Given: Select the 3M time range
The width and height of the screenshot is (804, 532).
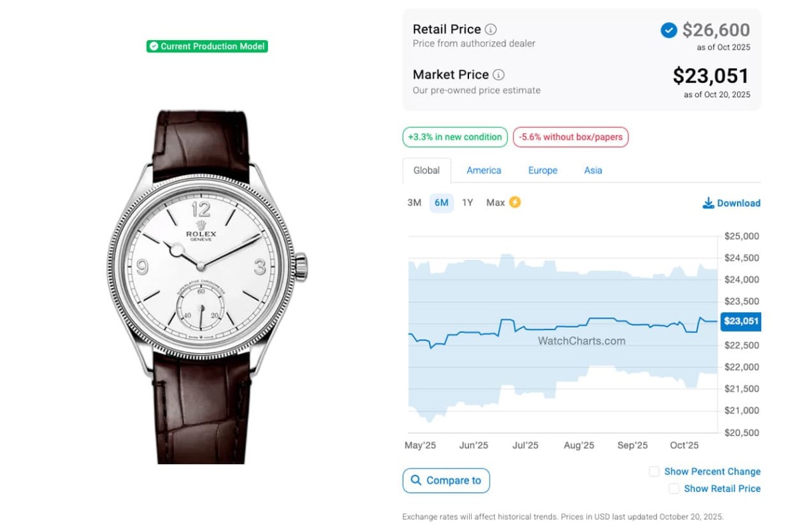Looking at the screenshot, I should [414, 202].
